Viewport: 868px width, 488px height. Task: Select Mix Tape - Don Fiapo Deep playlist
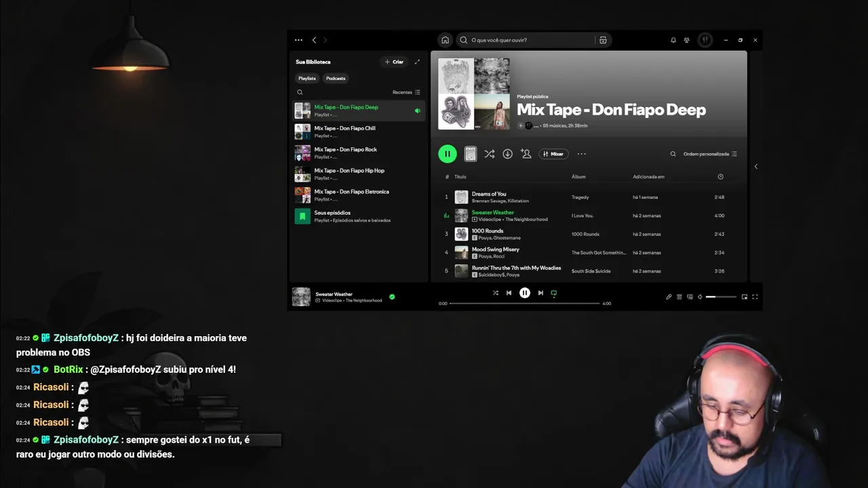(359, 110)
